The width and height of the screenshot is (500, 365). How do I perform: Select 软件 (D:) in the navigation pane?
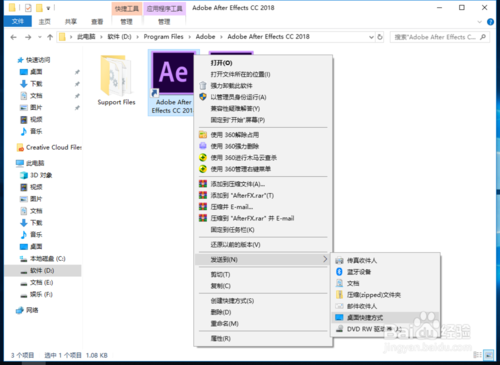pyautogui.click(x=43, y=270)
